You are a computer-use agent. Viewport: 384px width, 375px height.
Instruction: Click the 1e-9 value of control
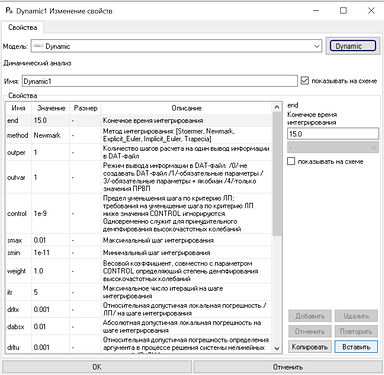click(x=51, y=213)
